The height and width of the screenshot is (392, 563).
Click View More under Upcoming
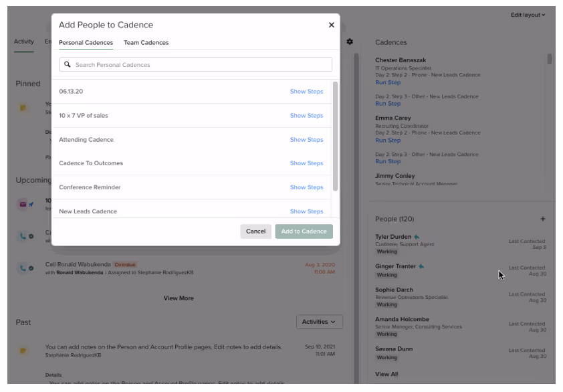(x=179, y=298)
